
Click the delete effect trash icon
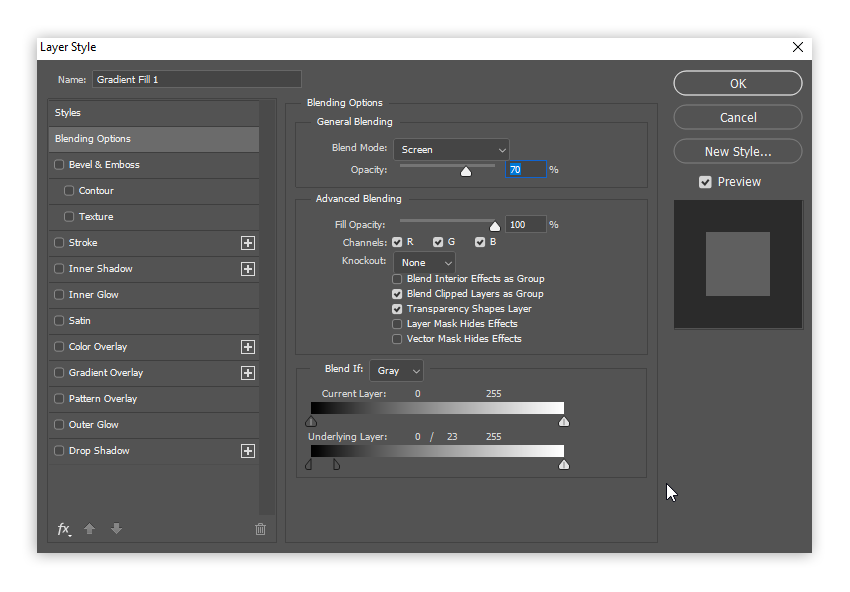[x=260, y=529]
